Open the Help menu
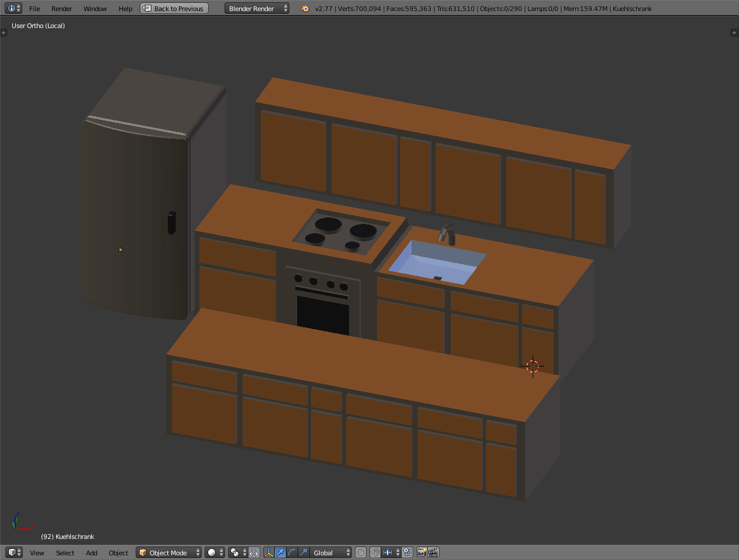The width and height of the screenshot is (739, 560). (125, 9)
